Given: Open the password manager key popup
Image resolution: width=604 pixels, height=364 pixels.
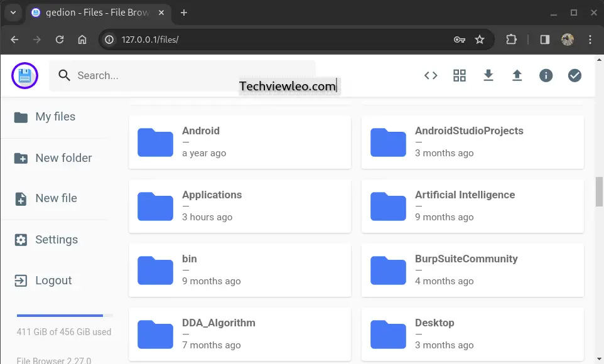Looking at the screenshot, I should click(x=460, y=39).
